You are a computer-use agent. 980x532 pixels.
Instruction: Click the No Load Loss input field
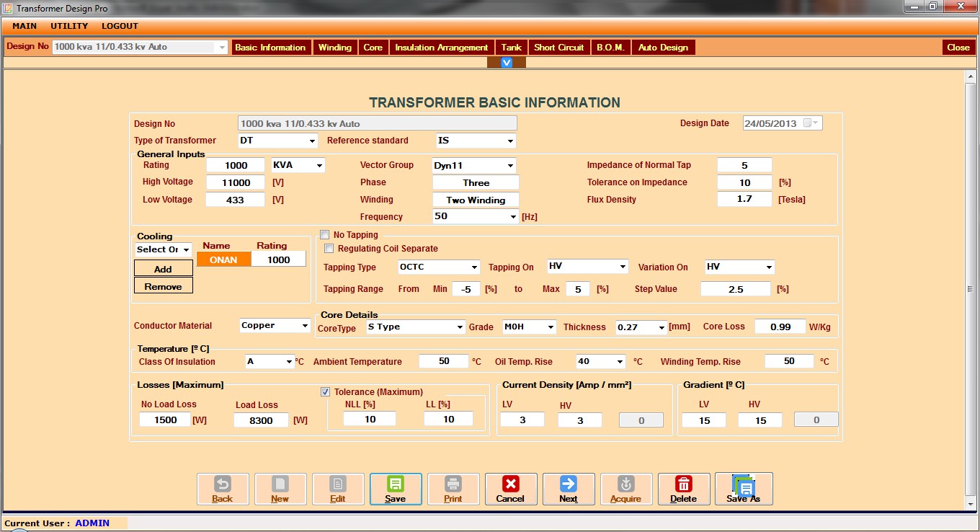pyautogui.click(x=165, y=420)
